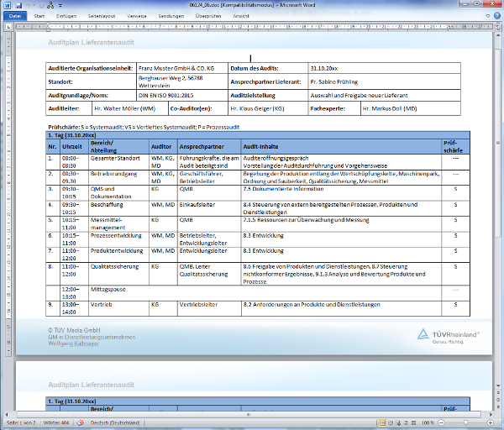Click the Save icon in quick access toolbar

(x=18, y=5)
